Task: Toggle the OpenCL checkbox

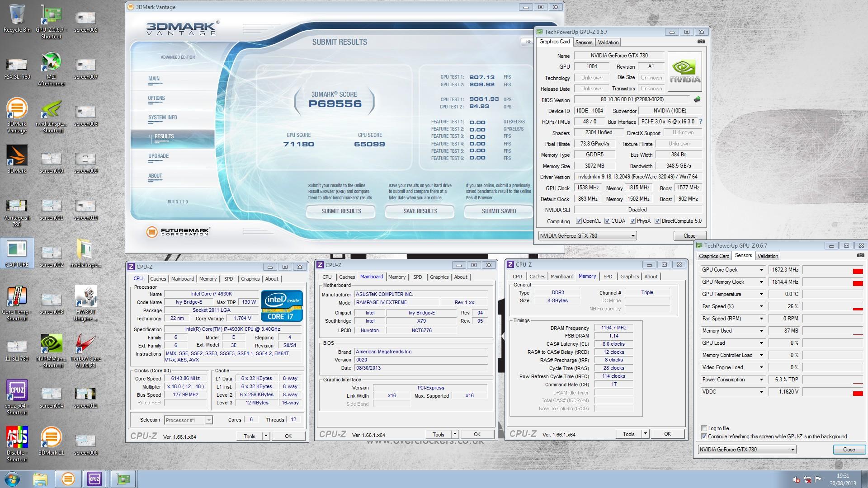Action: click(579, 221)
